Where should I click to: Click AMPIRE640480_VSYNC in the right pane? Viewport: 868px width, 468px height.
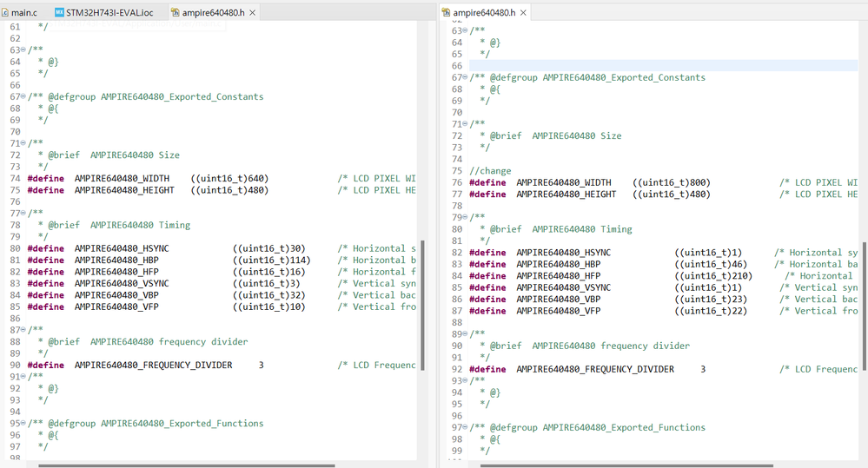(x=564, y=287)
